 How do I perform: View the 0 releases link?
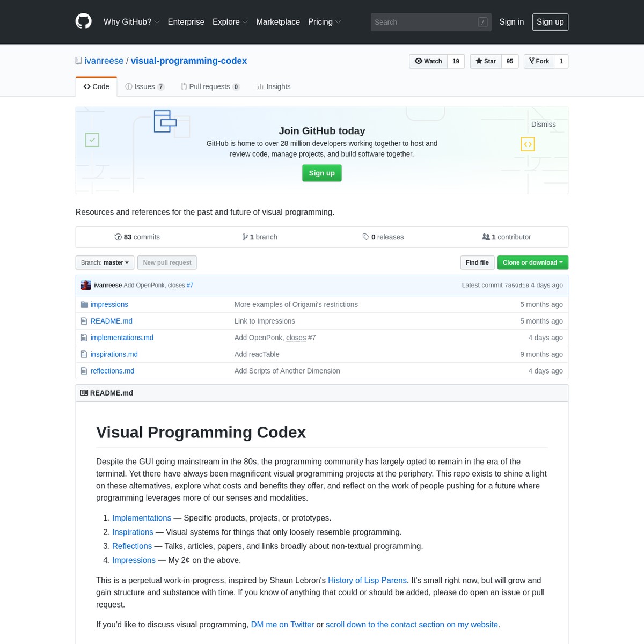(383, 237)
